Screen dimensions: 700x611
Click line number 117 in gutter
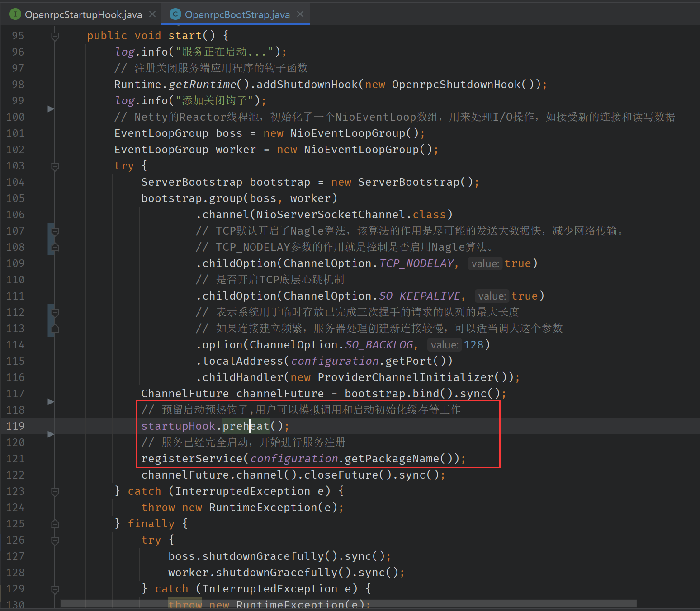15,394
